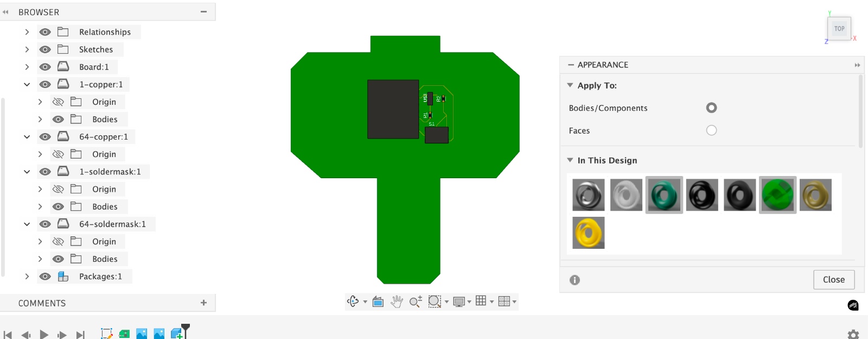Hide Bodies under 1-soldermask:1

[58, 206]
